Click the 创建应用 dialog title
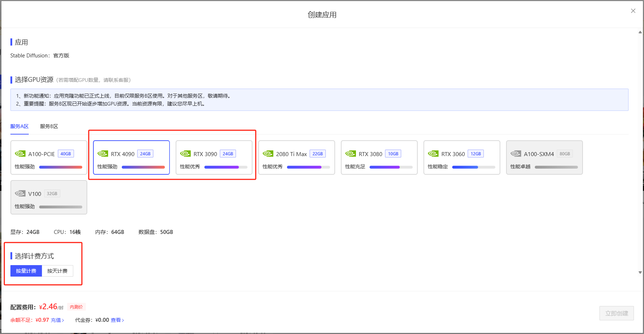644x334 pixels. click(x=322, y=15)
